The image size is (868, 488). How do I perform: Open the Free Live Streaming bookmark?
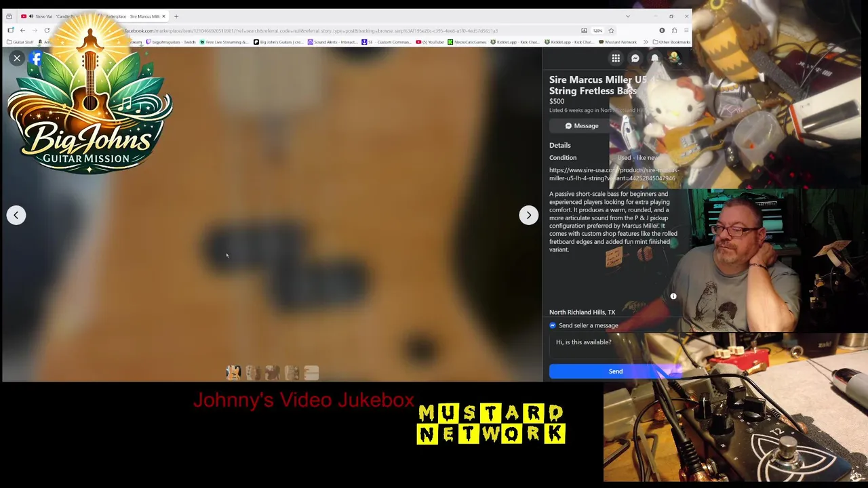(x=225, y=42)
